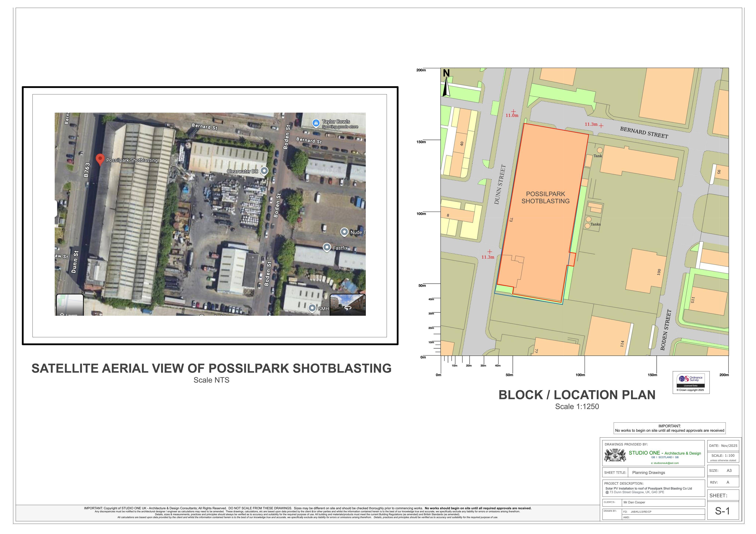Select the S-1 sheet number box

click(x=723, y=511)
